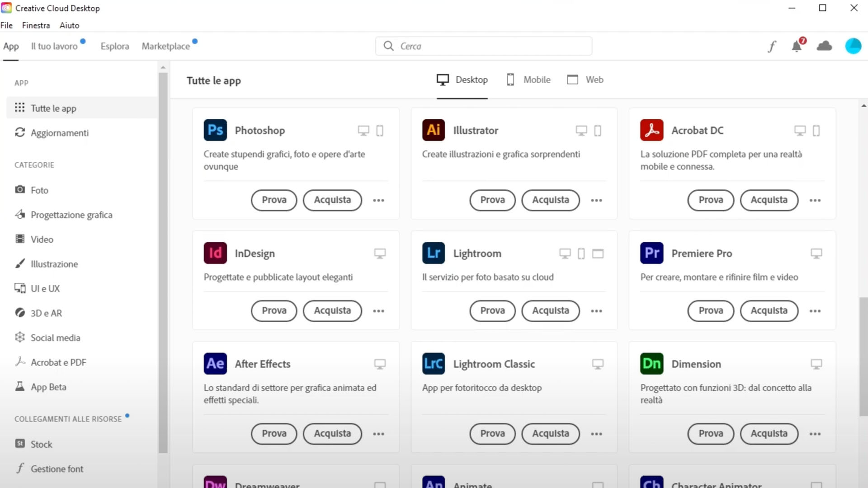Click the Premiere Pro app icon
868x488 pixels.
coord(652,253)
